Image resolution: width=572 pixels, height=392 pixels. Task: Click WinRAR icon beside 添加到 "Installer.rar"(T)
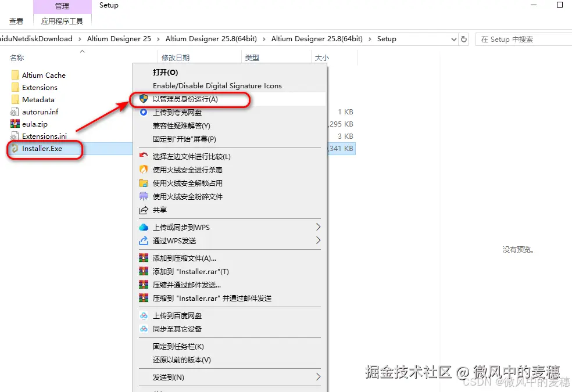(x=144, y=271)
